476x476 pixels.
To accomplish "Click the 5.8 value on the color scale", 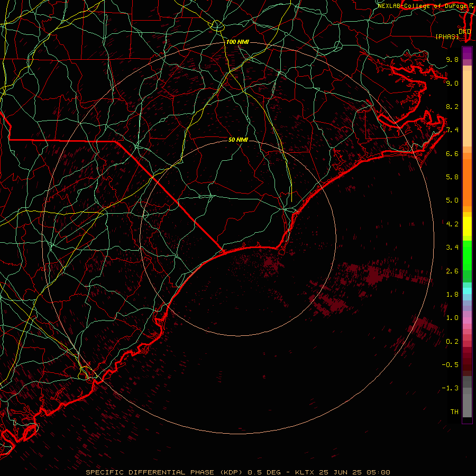I will 452,177.
